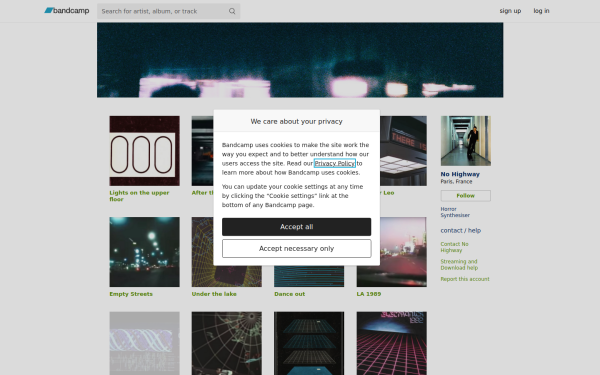Open the album with stacked grid planes cover

point(309,343)
